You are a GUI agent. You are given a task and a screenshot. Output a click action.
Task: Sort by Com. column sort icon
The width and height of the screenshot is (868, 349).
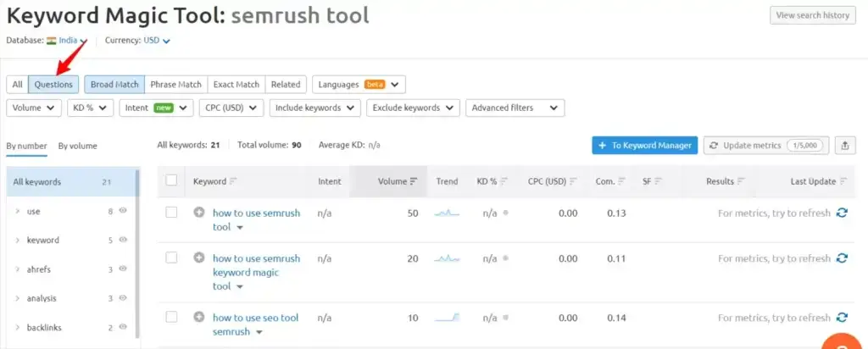click(x=621, y=181)
